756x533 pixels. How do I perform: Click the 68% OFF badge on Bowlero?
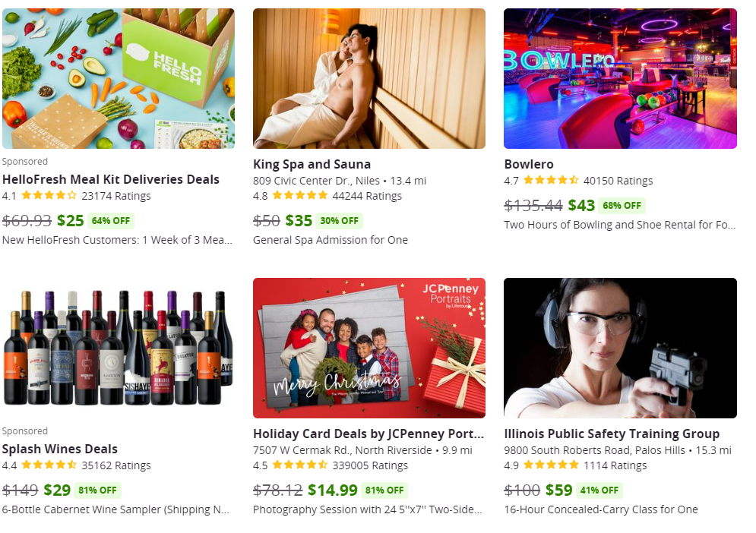click(622, 206)
